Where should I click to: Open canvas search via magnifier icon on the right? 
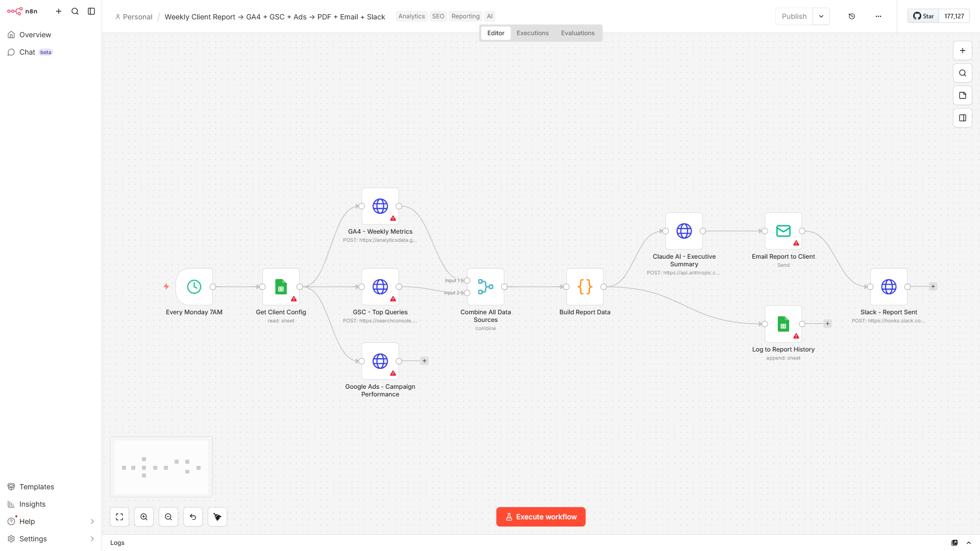pos(963,73)
